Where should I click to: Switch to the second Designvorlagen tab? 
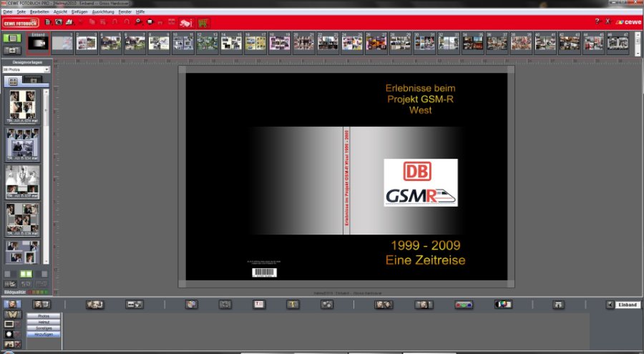click(x=33, y=81)
